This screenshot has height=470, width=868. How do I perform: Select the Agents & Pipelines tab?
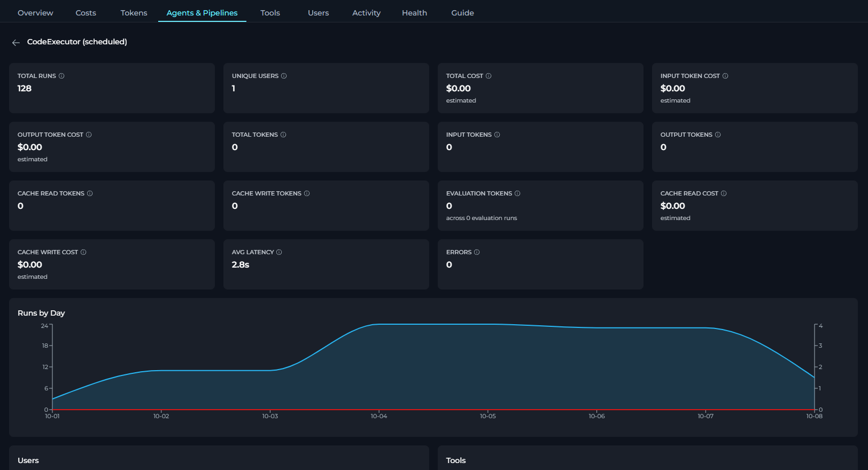(x=202, y=13)
